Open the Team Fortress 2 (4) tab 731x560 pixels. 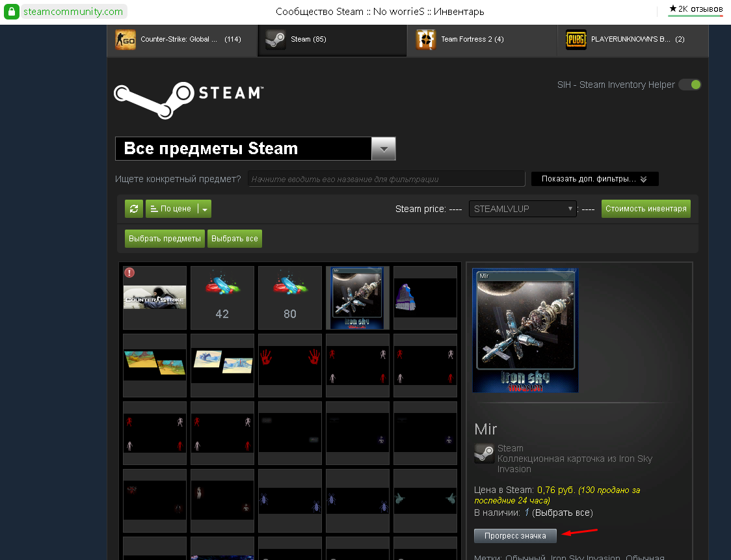(482, 40)
